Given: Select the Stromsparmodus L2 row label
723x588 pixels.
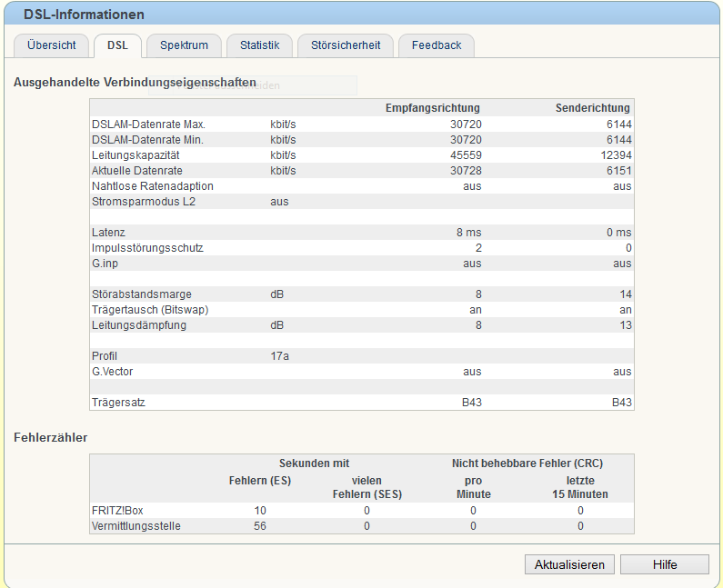Looking at the screenshot, I should pos(144,202).
